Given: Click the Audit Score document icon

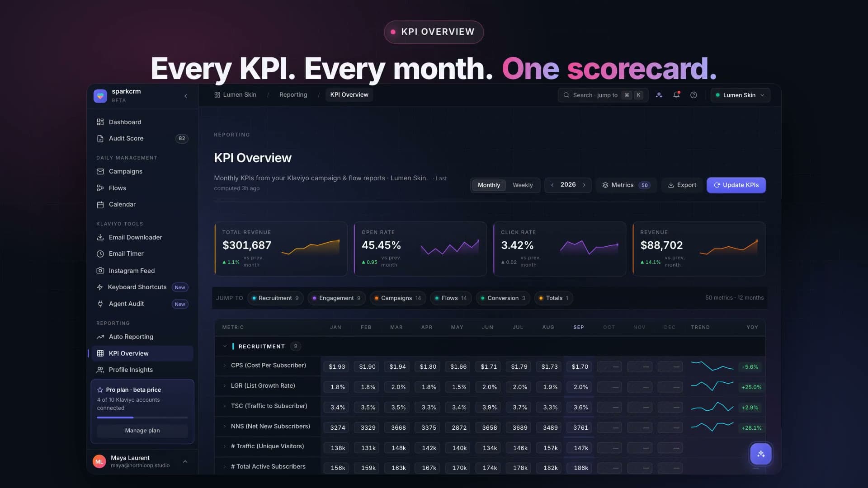Looking at the screenshot, I should 100,139.
